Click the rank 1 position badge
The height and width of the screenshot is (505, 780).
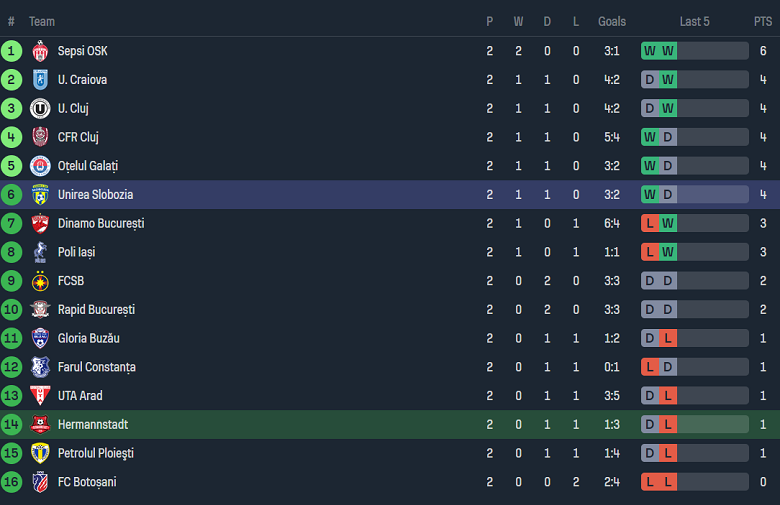pyautogui.click(x=11, y=51)
